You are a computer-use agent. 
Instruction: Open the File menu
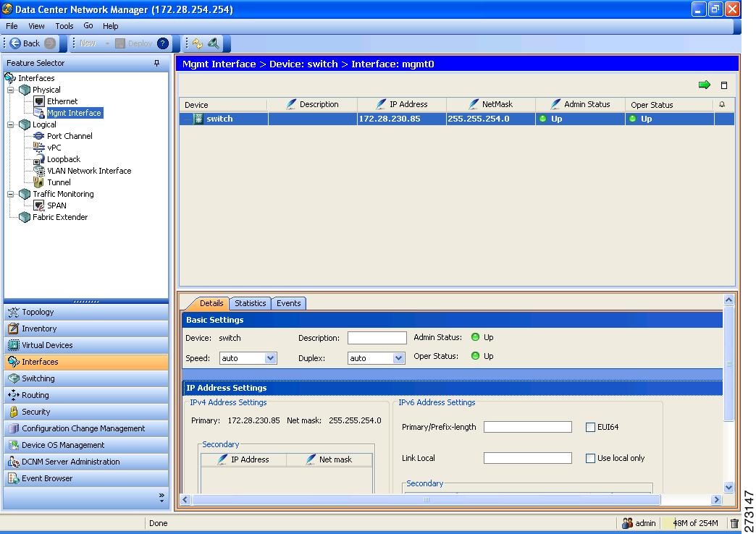[x=12, y=26]
